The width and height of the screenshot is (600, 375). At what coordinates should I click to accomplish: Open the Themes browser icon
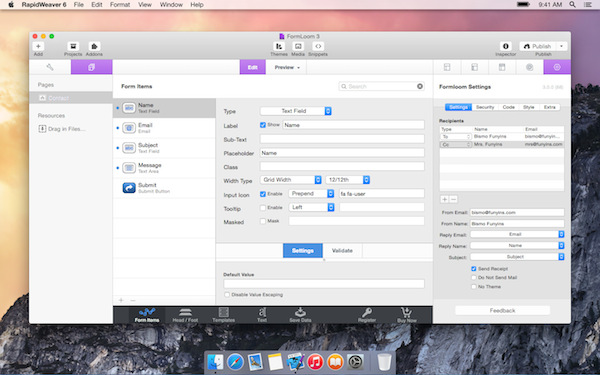(279, 46)
